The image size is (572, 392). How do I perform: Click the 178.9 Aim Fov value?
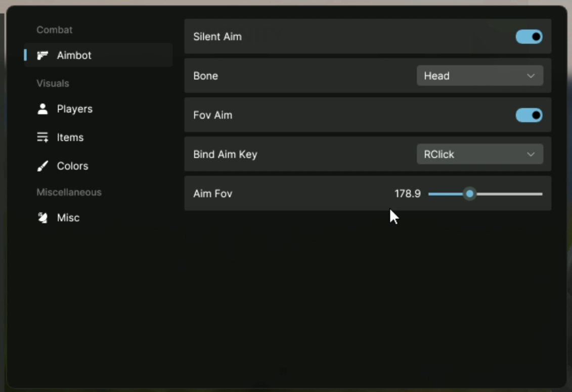[x=407, y=194]
